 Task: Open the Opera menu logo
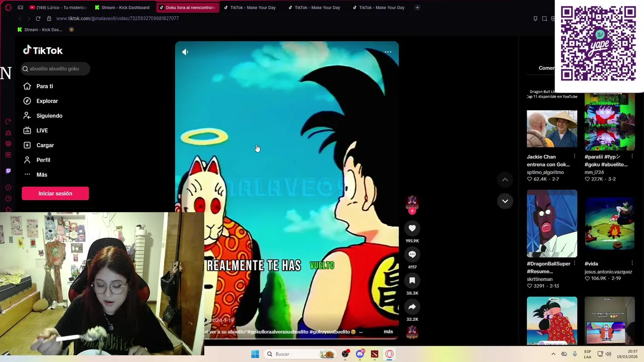8,8
